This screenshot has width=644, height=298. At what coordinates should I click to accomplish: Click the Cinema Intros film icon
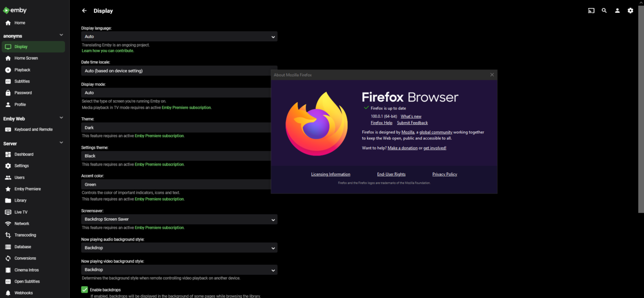[8, 270]
